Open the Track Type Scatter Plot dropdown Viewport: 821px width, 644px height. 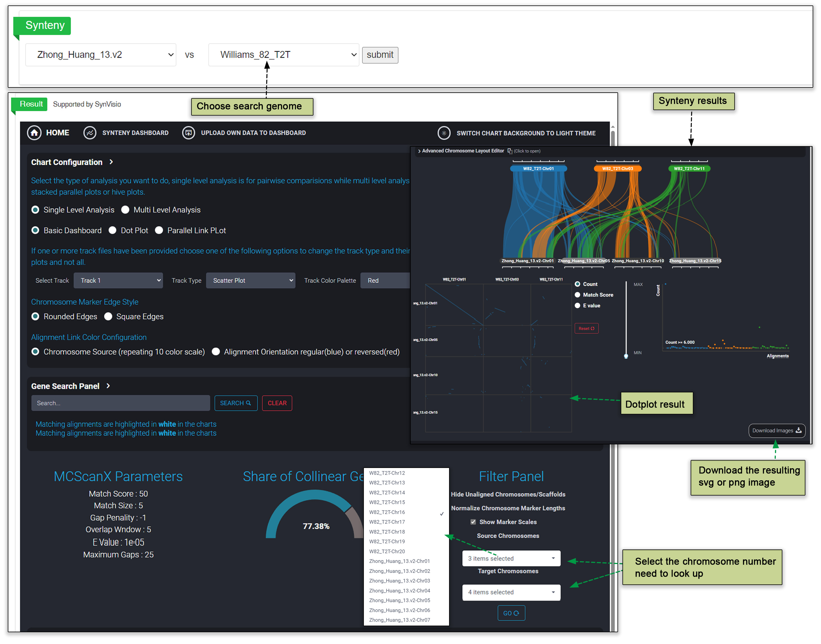tap(250, 280)
